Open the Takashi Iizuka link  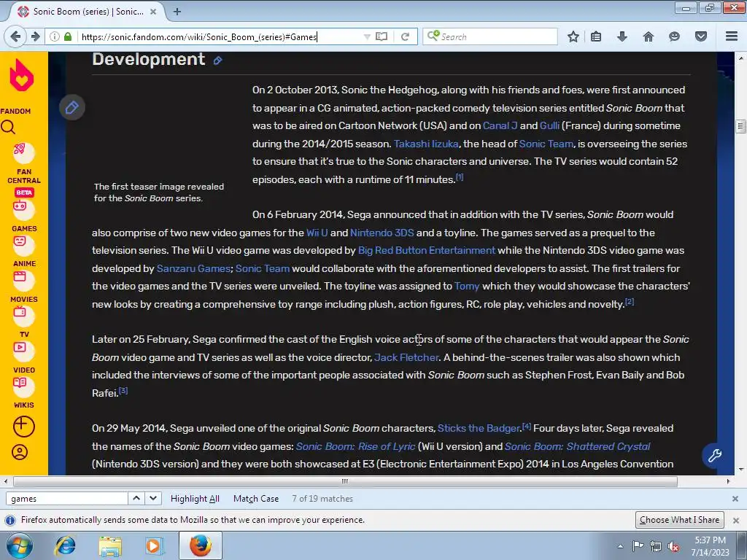426,144
